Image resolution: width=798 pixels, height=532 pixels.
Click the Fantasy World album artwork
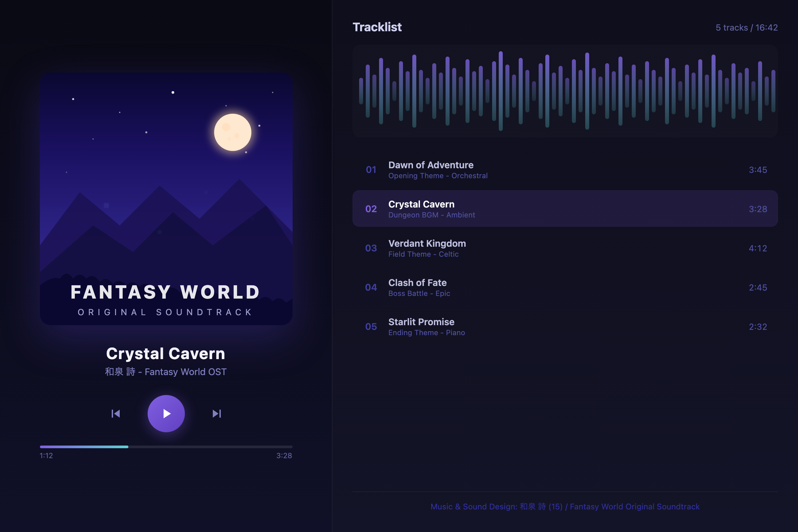(166, 199)
